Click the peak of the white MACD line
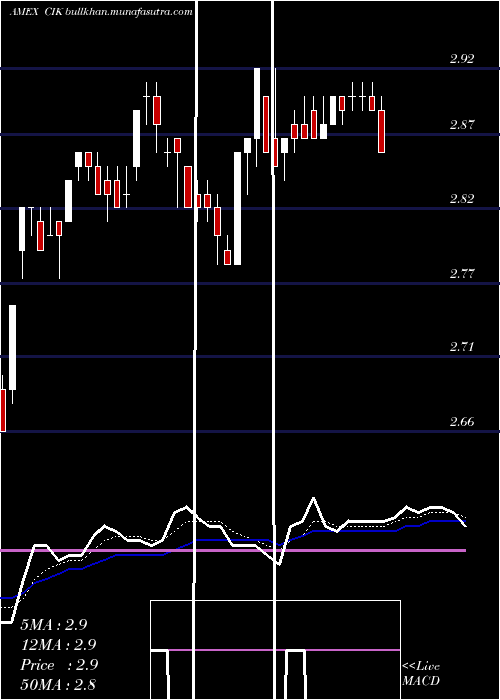 point(314,498)
